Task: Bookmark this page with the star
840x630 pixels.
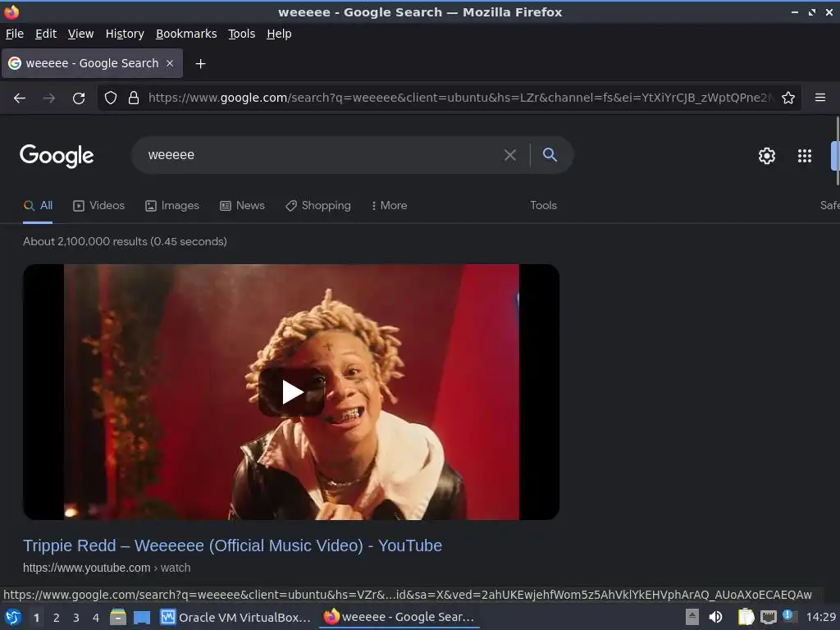Action: pyautogui.click(x=788, y=98)
